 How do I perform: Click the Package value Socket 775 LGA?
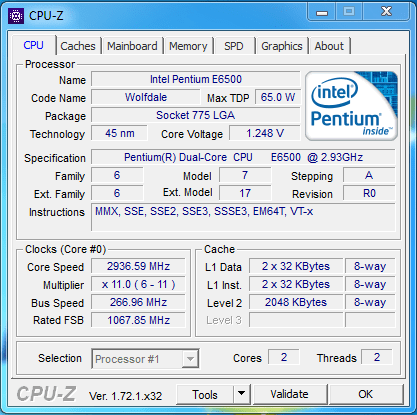(x=196, y=115)
